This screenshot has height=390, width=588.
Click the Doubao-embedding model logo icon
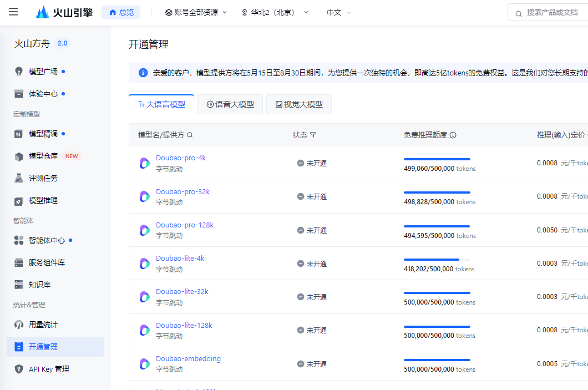click(x=145, y=364)
